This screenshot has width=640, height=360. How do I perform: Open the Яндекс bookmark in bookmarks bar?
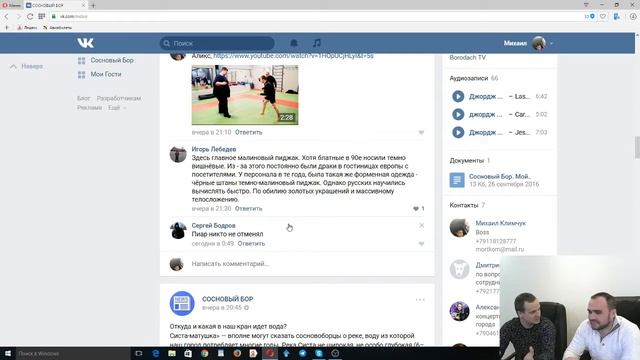[27, 28]
